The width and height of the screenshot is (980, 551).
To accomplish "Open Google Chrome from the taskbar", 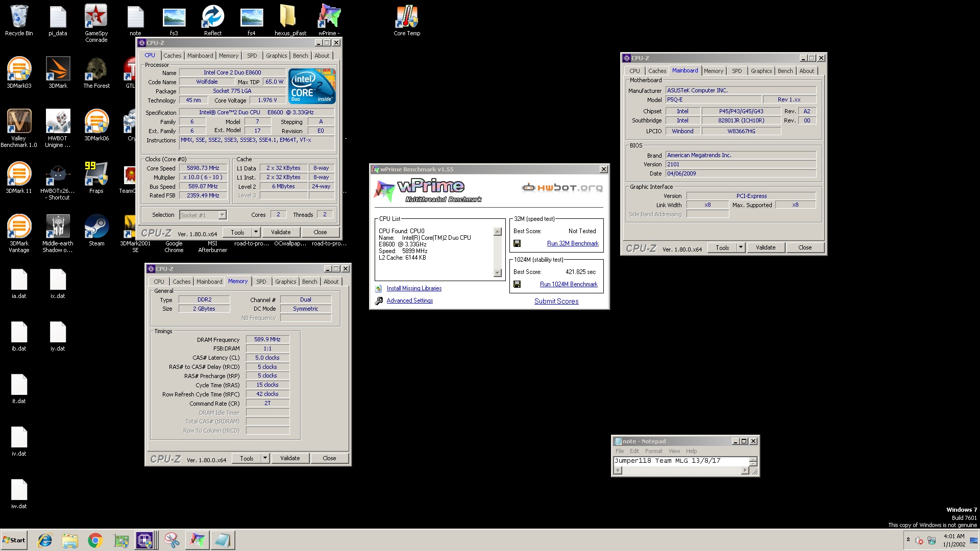I will (x=95, y=540).
